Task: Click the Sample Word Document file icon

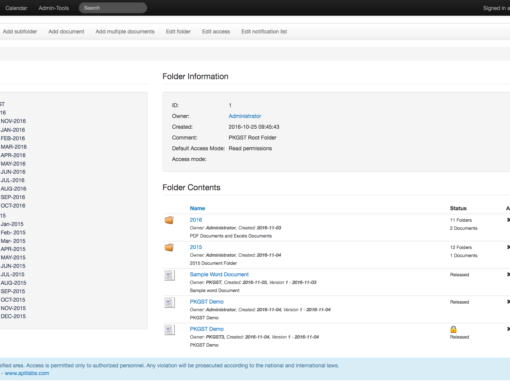Action: click(x=169, y=275)
